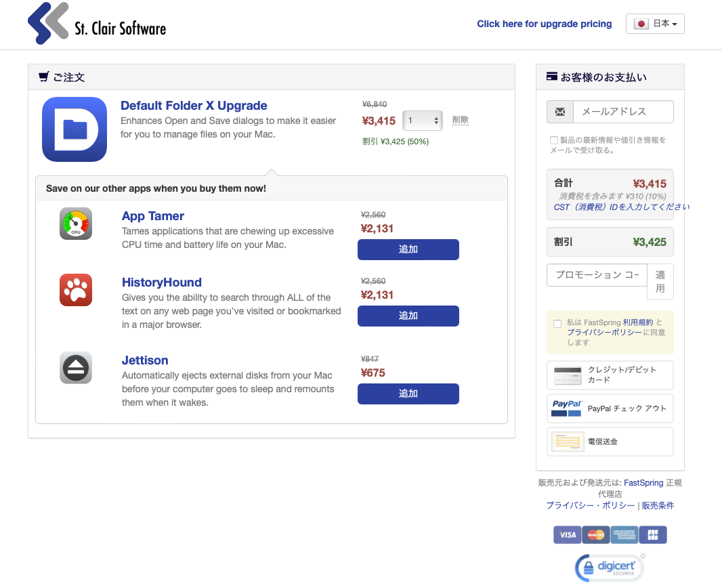Viewport: 722px width, 588px height.
Task: Click 適用 to apply promotion code
Action: pos(660,282)
